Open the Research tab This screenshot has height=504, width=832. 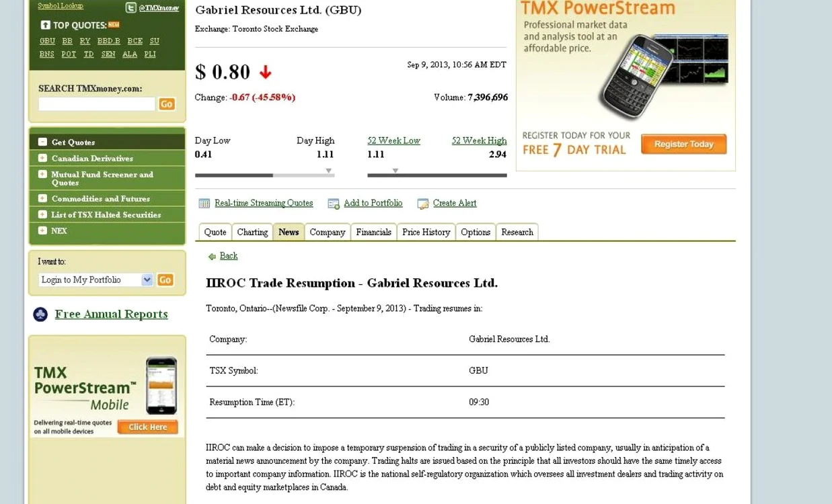(517, 232)
